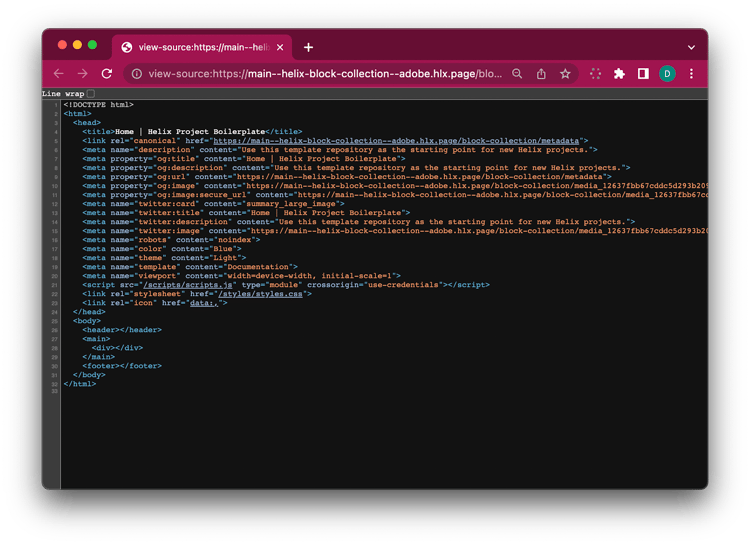Expand the tab search chevron
This screenshot has height=545, width=750.
pos(691,47)
